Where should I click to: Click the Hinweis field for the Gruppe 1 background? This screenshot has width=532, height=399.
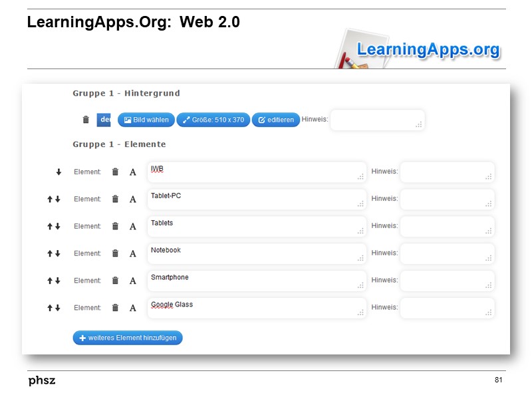click(377, 120)
